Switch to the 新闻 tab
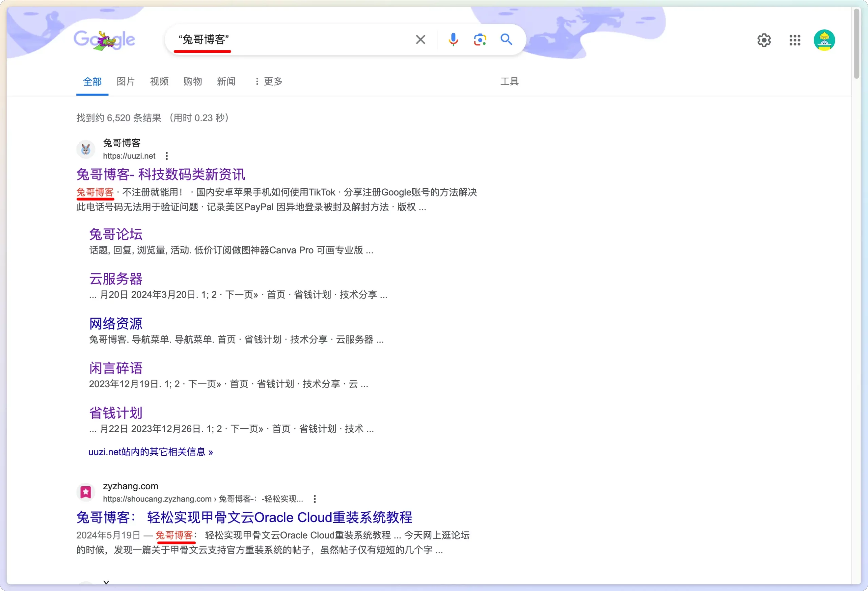 pyautogui.click(x=226, y=81)
